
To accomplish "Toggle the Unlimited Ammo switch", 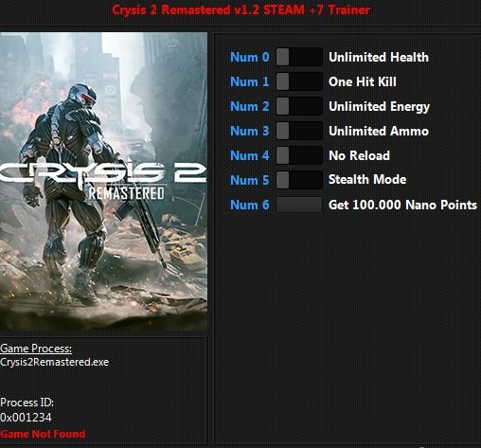I will tap(299, 131).
